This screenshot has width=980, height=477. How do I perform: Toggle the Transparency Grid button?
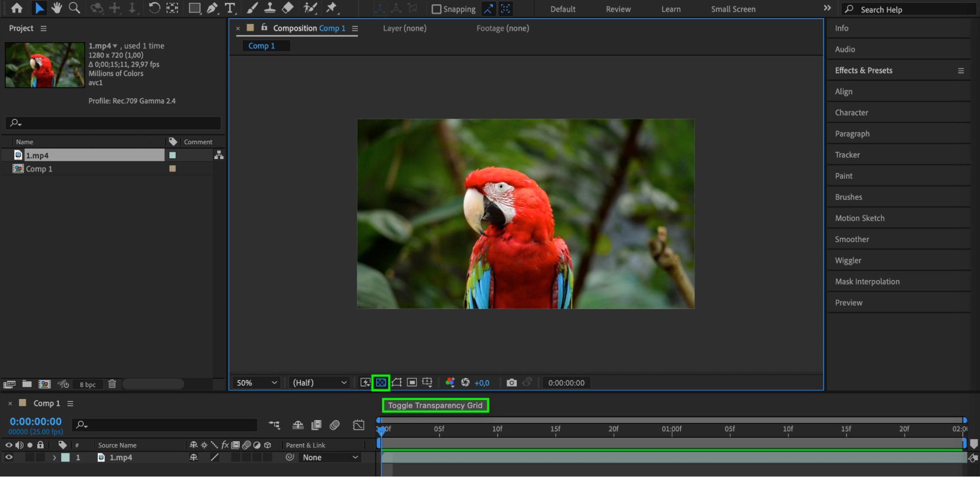click(380, 382)
